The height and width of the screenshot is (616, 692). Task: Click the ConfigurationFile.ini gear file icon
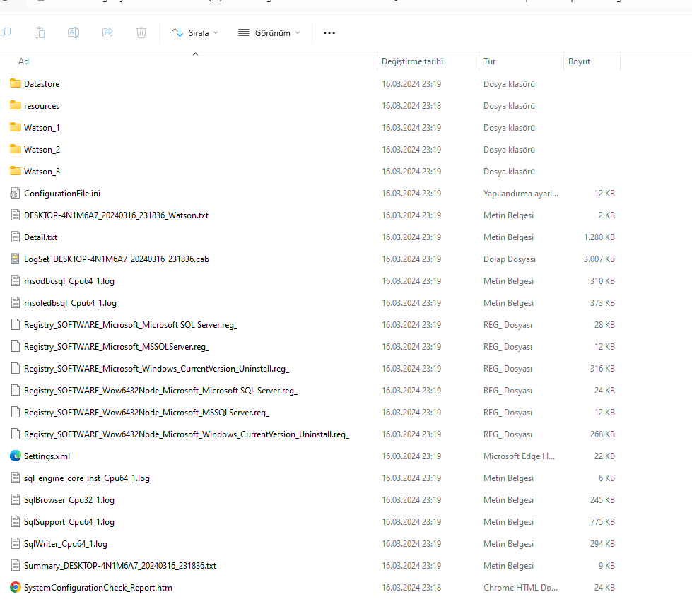click(16, 193)
